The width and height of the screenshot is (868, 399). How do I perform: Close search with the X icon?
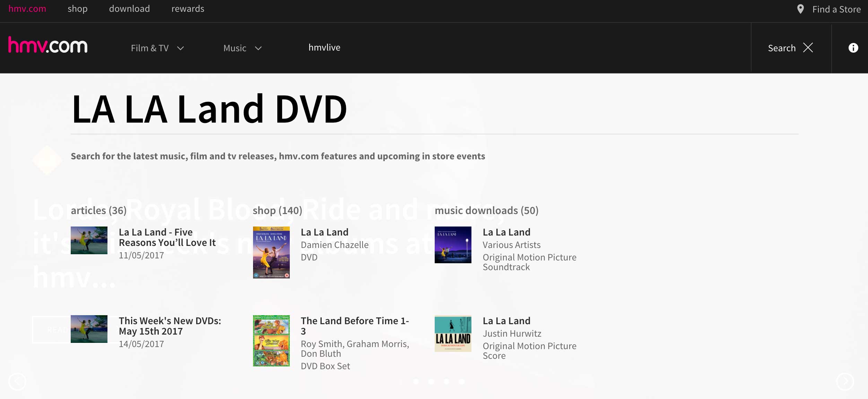pos(808,48)
